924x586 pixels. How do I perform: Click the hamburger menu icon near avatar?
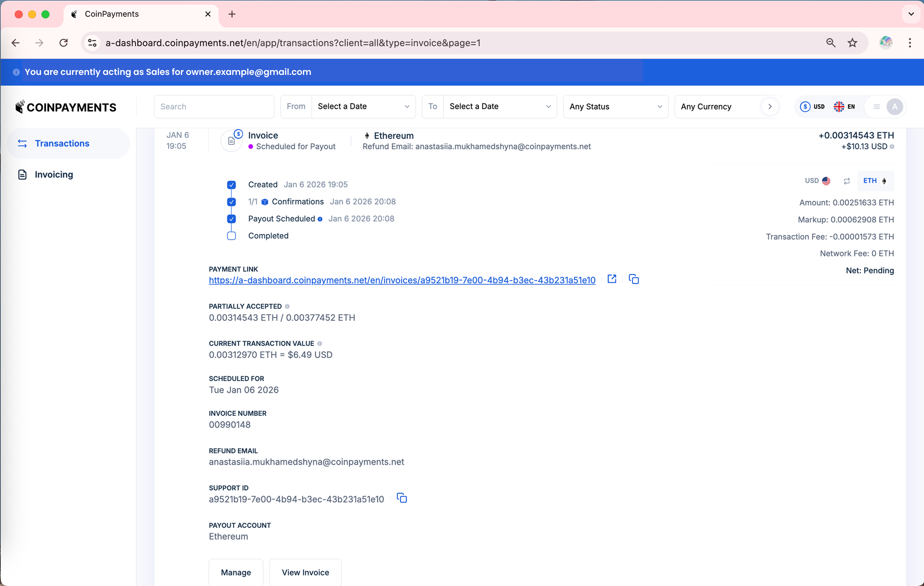877,107
